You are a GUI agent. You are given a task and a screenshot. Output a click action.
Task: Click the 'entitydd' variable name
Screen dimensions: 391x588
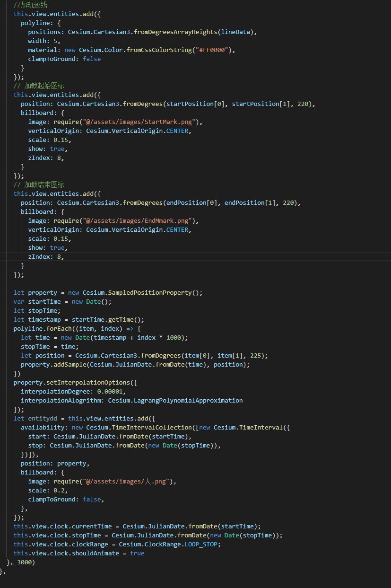pyautogui.click(x=43, y=419)
